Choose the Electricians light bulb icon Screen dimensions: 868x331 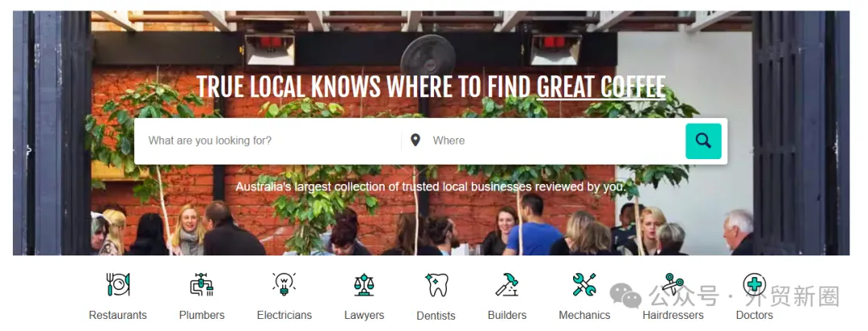[x=284, y=284]
